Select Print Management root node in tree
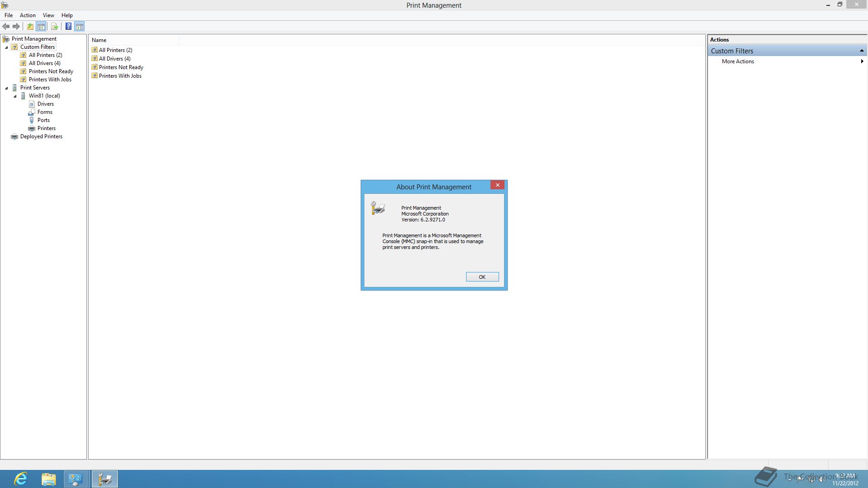Image resolution: width=868 pixels, height=488 pixels. click(x=34, y=39)
